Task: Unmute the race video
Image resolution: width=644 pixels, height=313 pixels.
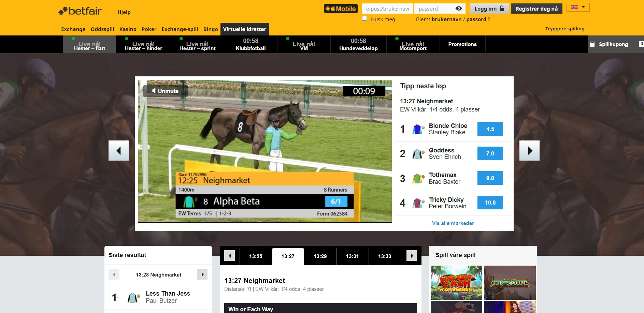Action: click(166, 91)
